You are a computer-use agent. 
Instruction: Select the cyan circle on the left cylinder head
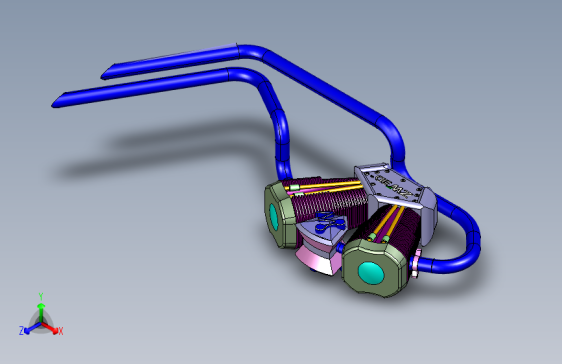[x=274, y=216]
